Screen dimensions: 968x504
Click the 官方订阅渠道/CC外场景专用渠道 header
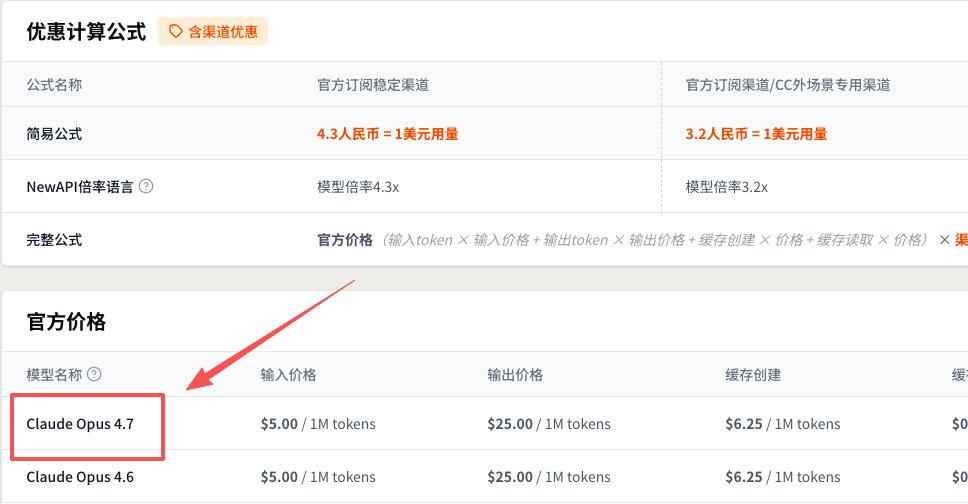pos(788,85)
